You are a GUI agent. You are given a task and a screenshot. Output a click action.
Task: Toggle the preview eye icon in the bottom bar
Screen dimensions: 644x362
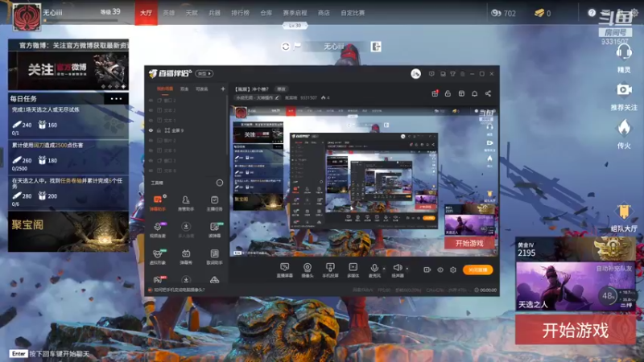coord(440,269)
